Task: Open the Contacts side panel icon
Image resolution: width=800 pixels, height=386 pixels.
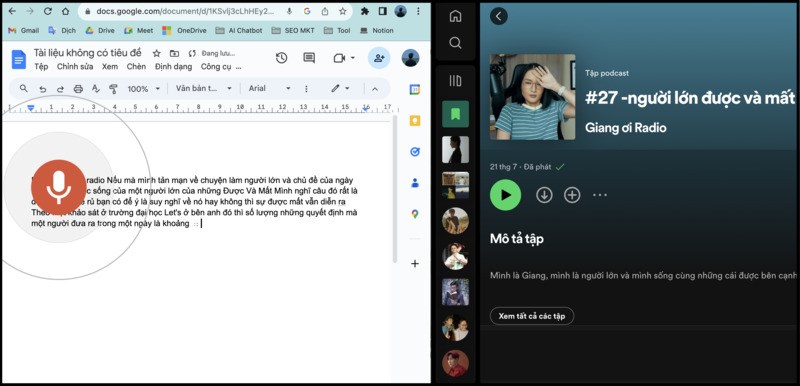Action: [415, 183]
